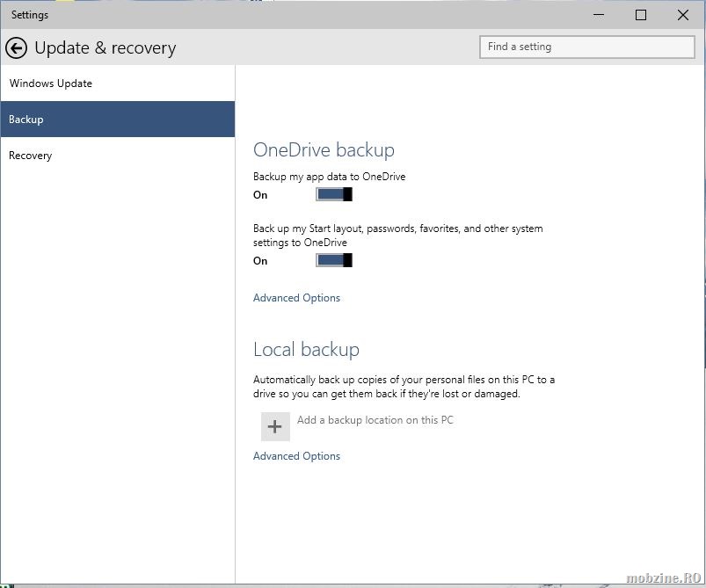Open Advanced Options under OneDrive backup
The image size is (706, 588).
click(296, 298)
